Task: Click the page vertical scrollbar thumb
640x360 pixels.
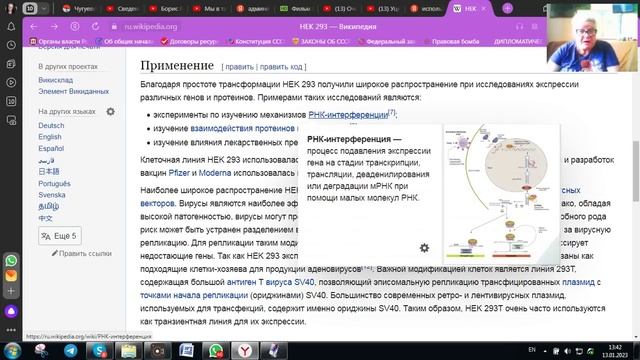Action: (636, 171)
